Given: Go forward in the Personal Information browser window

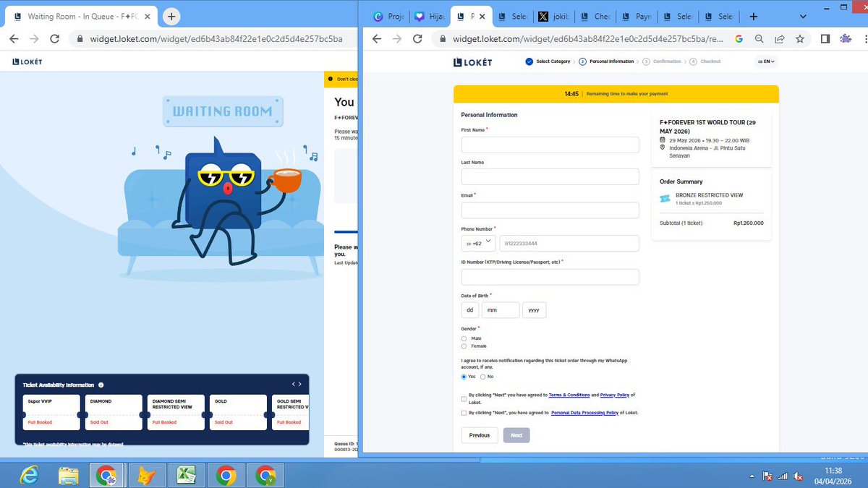Looking at the screenshot, I should point(396,39).
